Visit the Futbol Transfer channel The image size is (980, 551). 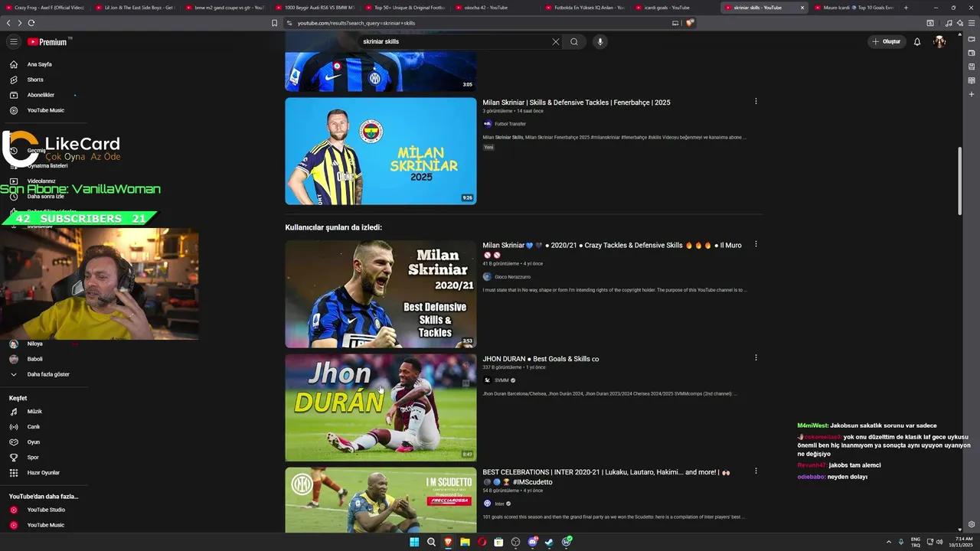510,124
